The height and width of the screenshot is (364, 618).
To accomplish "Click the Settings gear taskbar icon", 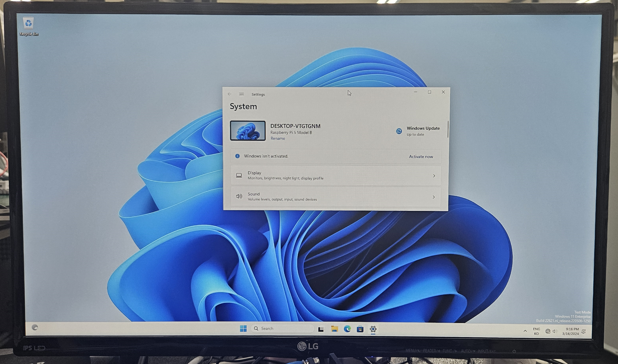I will (x=373, y=329).
